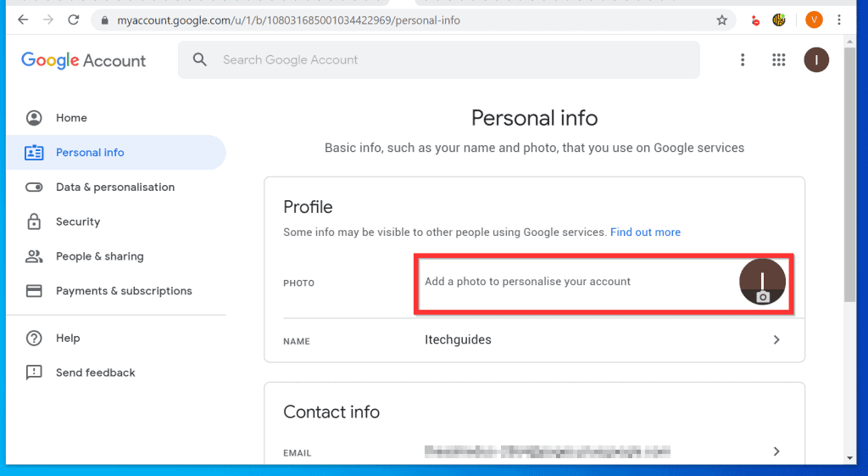Go back with the browser back arrow

coord(23,20)
